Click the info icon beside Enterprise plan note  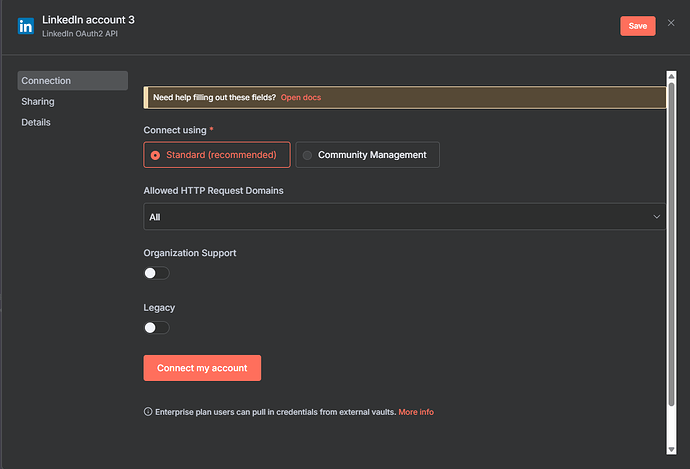[148, 412]
